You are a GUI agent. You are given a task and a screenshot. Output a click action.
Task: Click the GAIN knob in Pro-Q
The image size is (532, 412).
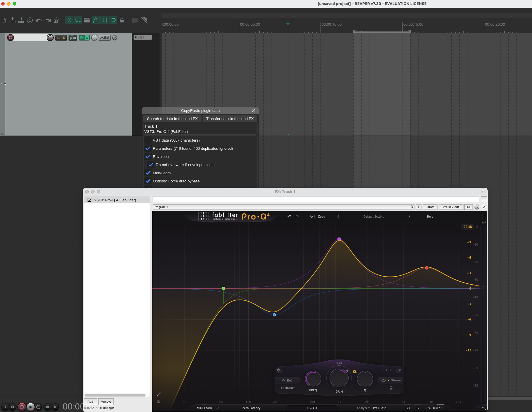339,378
